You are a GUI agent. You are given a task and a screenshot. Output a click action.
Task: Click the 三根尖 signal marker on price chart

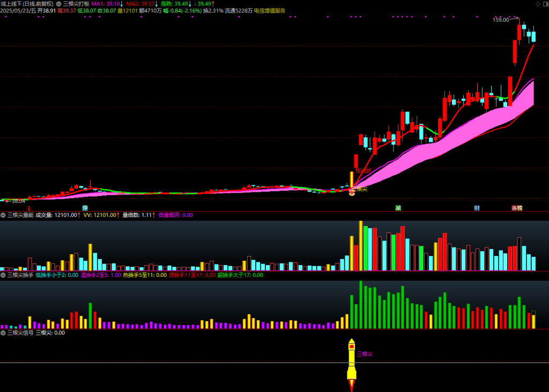[360, 189]
